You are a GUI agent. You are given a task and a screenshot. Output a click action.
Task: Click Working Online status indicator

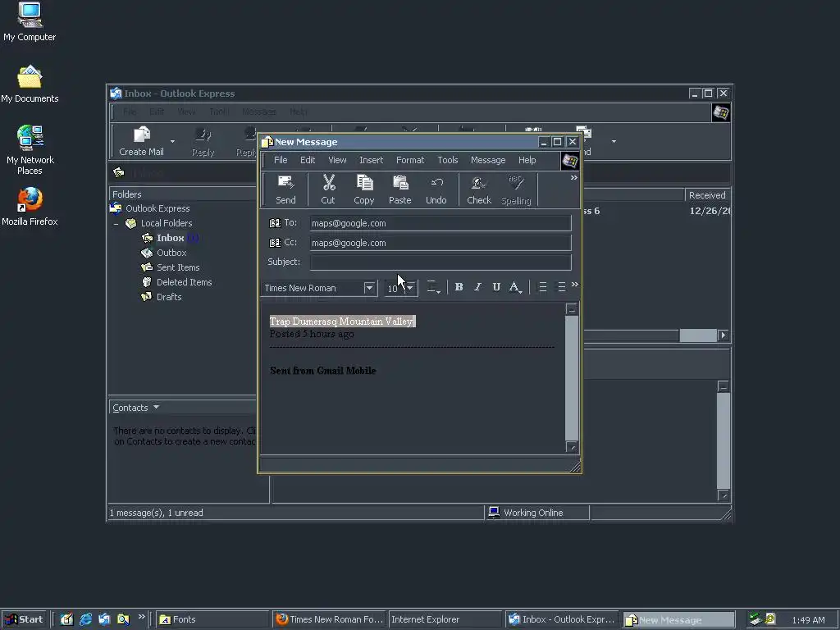533,513
